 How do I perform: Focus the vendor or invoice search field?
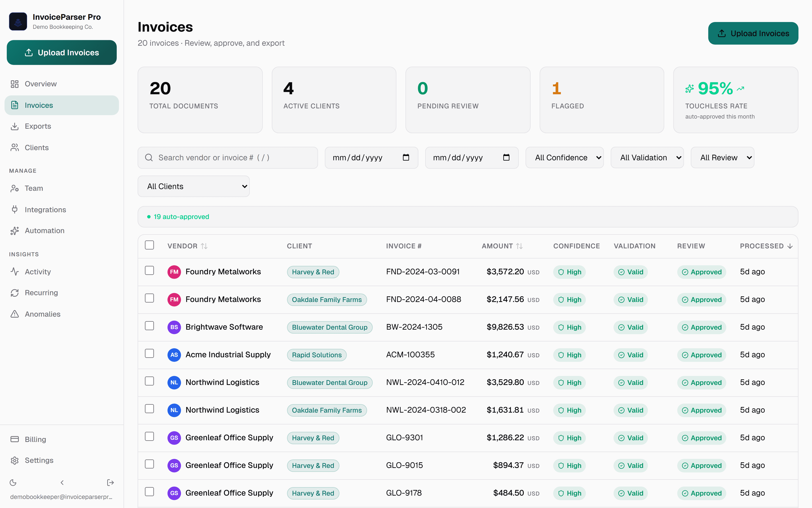pos(228,157)
